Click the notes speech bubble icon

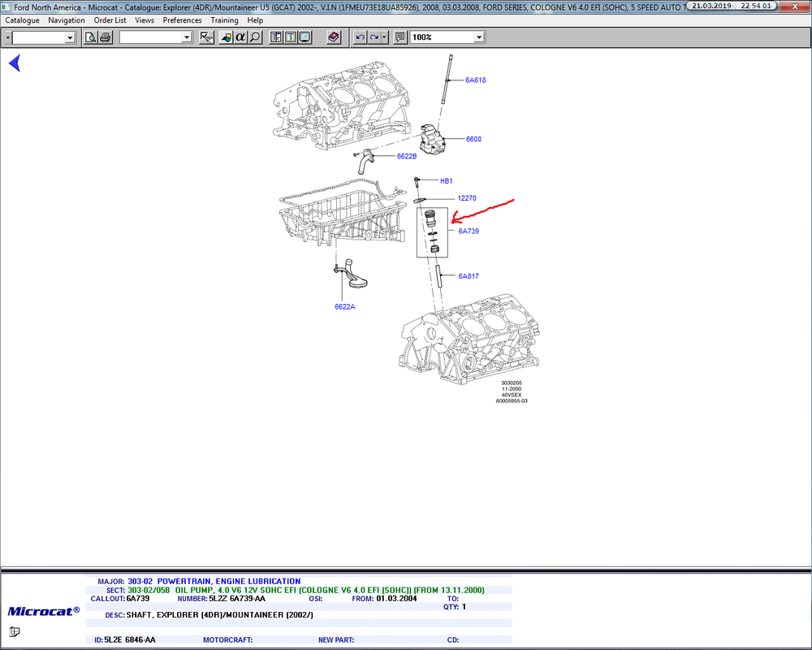click(x=400, y=37)
